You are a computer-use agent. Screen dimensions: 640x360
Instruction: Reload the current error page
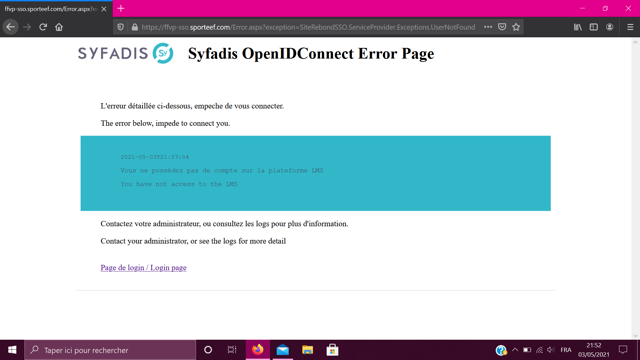point(43,27)
